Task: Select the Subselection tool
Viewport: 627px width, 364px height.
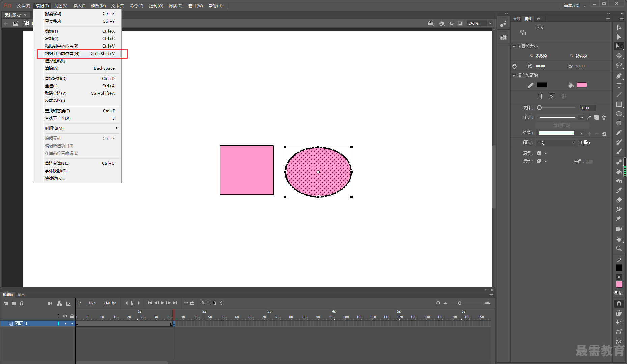Action: coord(619,37)
